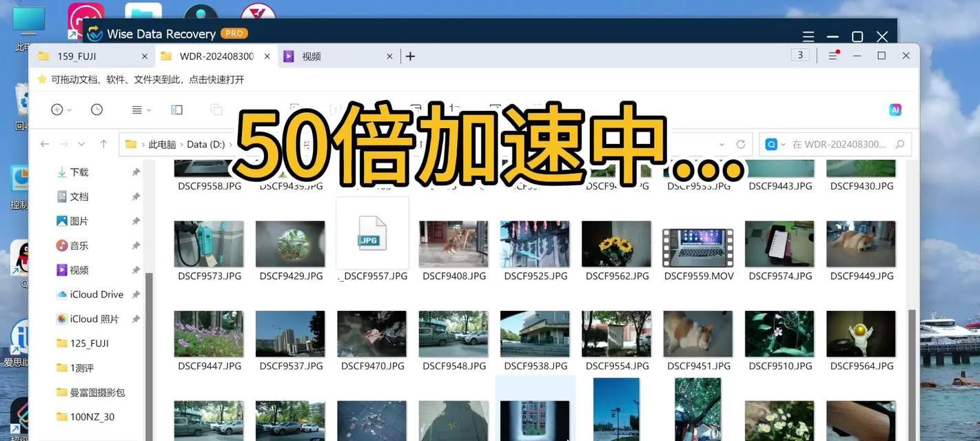Go up one folder level arrow
Screen dimensions: 980x441
point(103,144)
